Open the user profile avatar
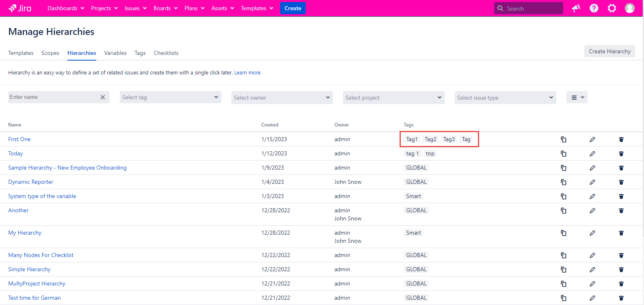Image resolution: width=644 pixels, height=305 pixels. [x=630, y=8]
